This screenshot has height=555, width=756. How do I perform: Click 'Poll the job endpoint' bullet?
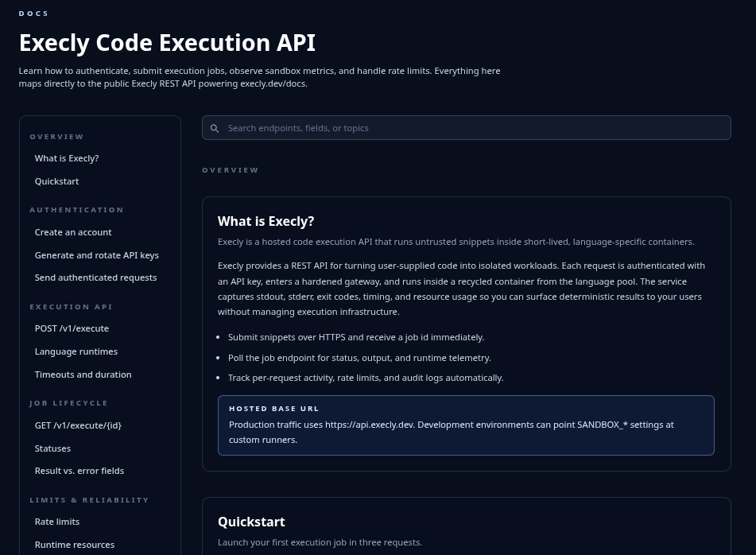(x=359, y=358)
